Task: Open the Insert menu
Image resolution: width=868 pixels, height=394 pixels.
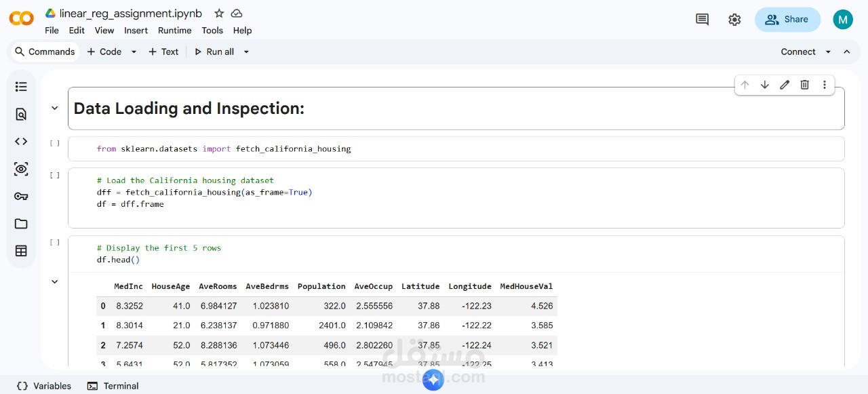Action: [x=136, y=31]
